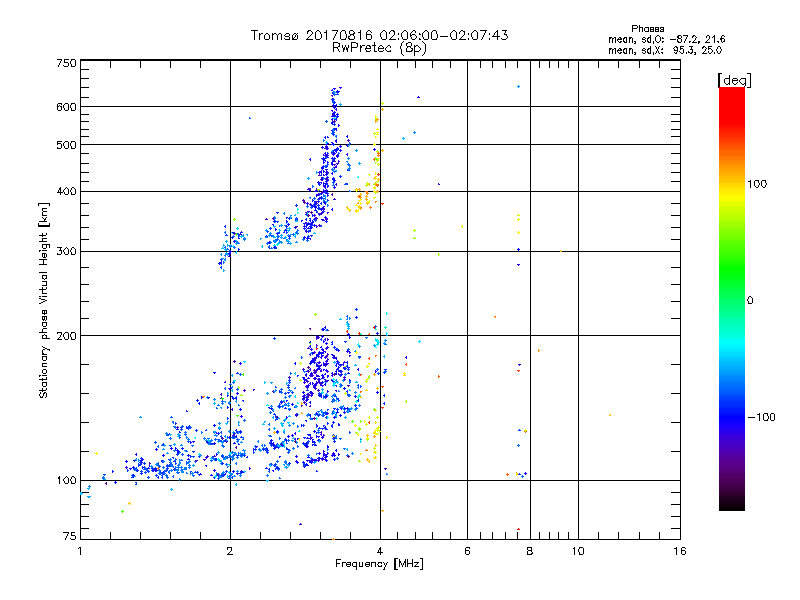Click the plot title 'Tromsø 20170816 02:06:00-02:07:43'
Viewport: 800px width, 600px height.
pyautogui.click(x=379, y=35)
